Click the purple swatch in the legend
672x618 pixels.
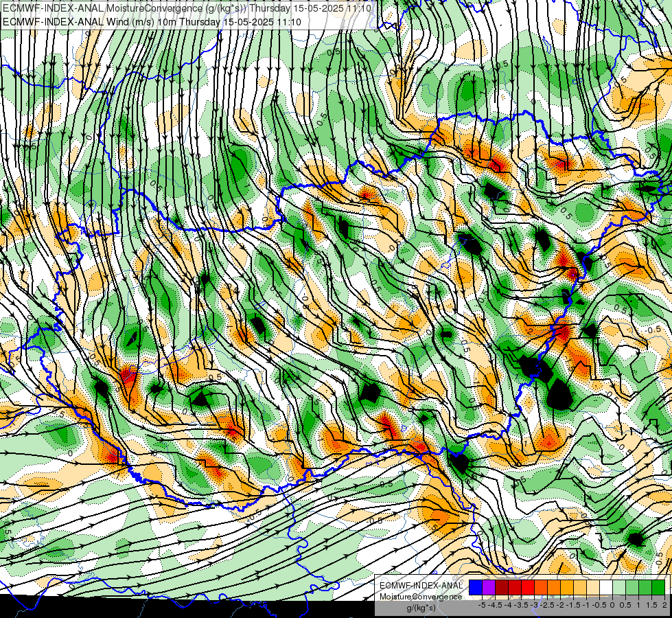click(489, 587)
